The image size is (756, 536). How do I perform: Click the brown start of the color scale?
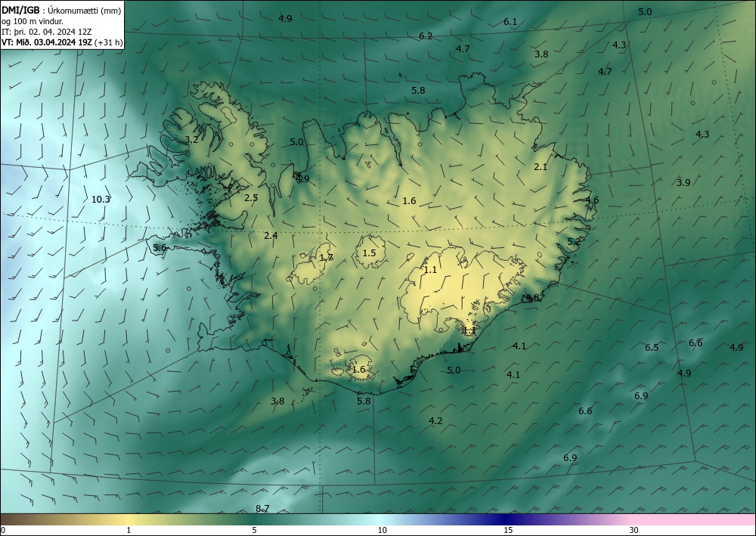coord(20,519)
